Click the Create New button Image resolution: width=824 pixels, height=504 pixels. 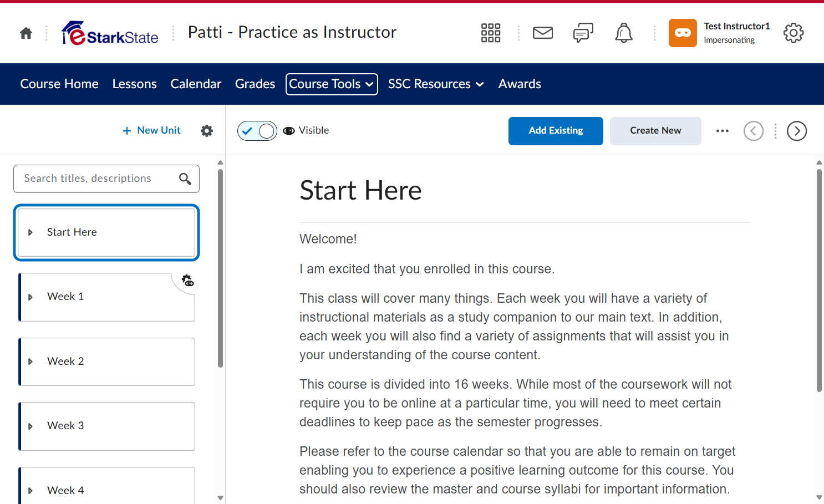[x=655, y=131]
